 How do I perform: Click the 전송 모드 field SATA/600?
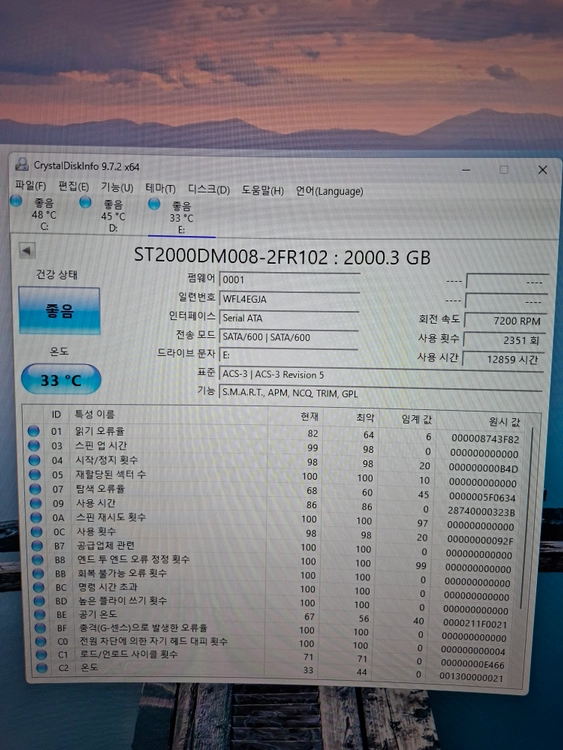pos(289,337)
